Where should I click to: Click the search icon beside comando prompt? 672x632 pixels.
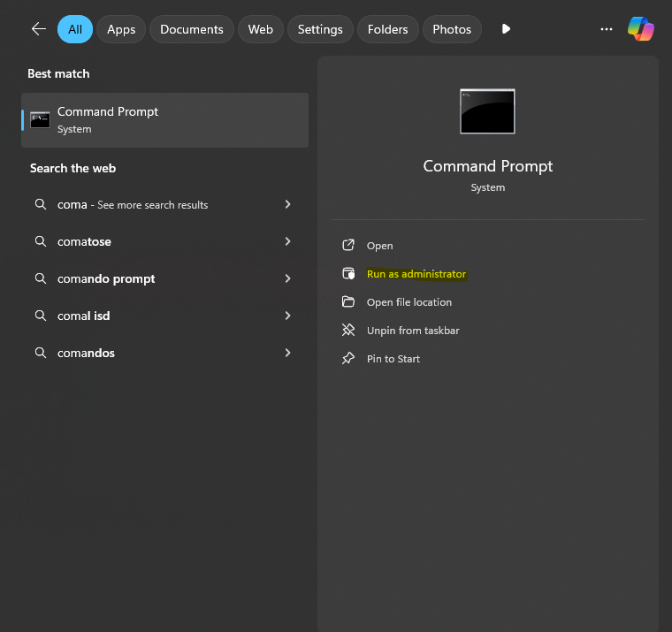click(41, 278)
